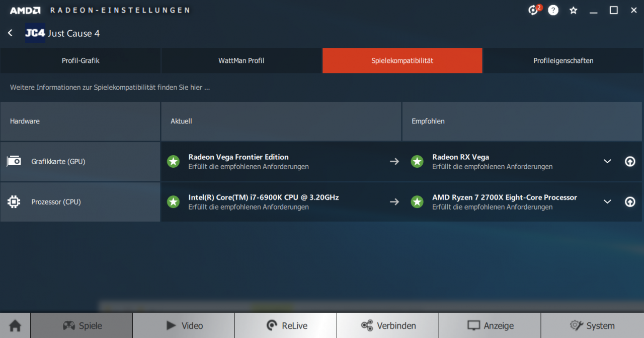Click 'Just Cause 4' title text

click(x=73, y=33)
